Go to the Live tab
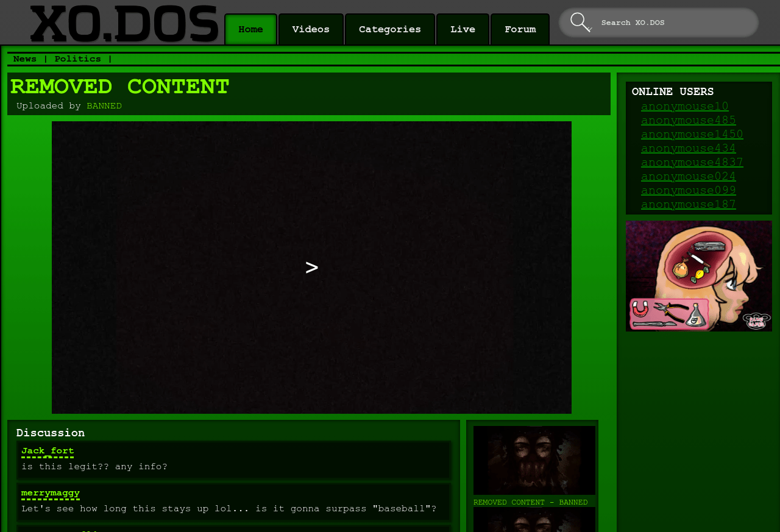 pos(463,30)
